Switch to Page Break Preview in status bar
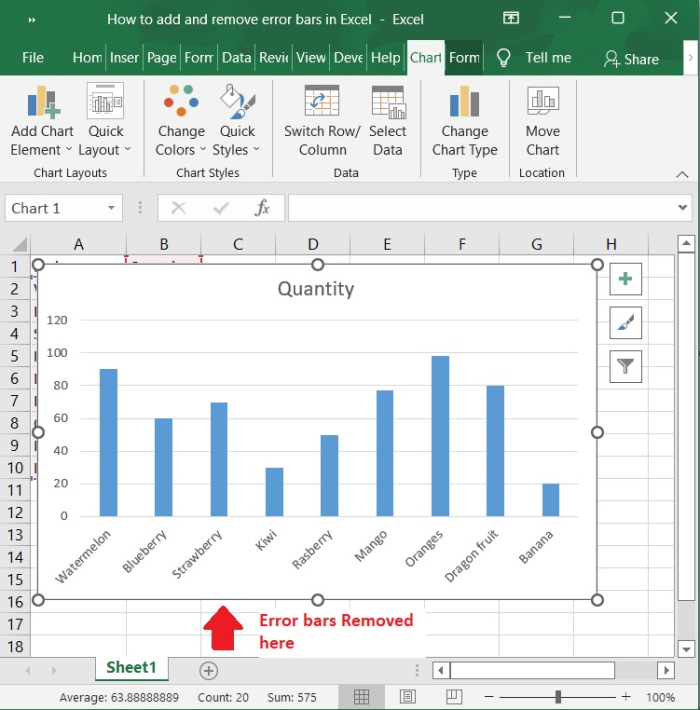Viewport: 700px width, 710px height. [x=454, y=697]
